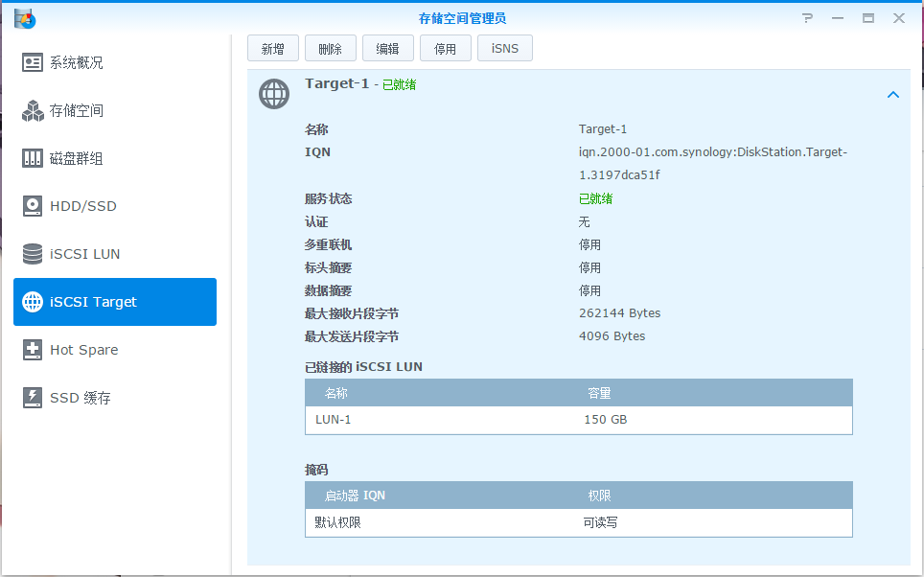Image resolution: width=924 pixels, height=577 pixels.
Task: Collapse the Target-1 details panel chevron
Action: (x=892, y=95)
